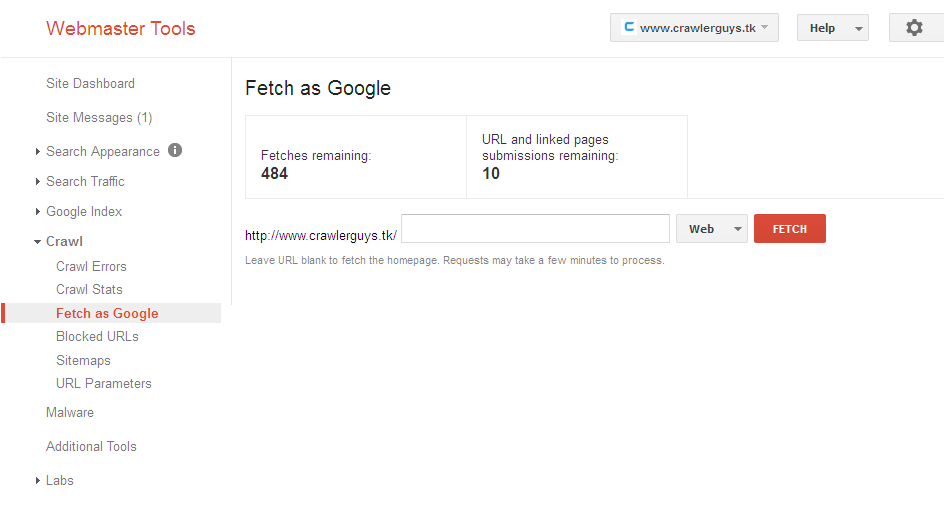The width and height of the screenshot is (944, 505).
Task: Focus the URL path input field
Action: pos(535,229)
